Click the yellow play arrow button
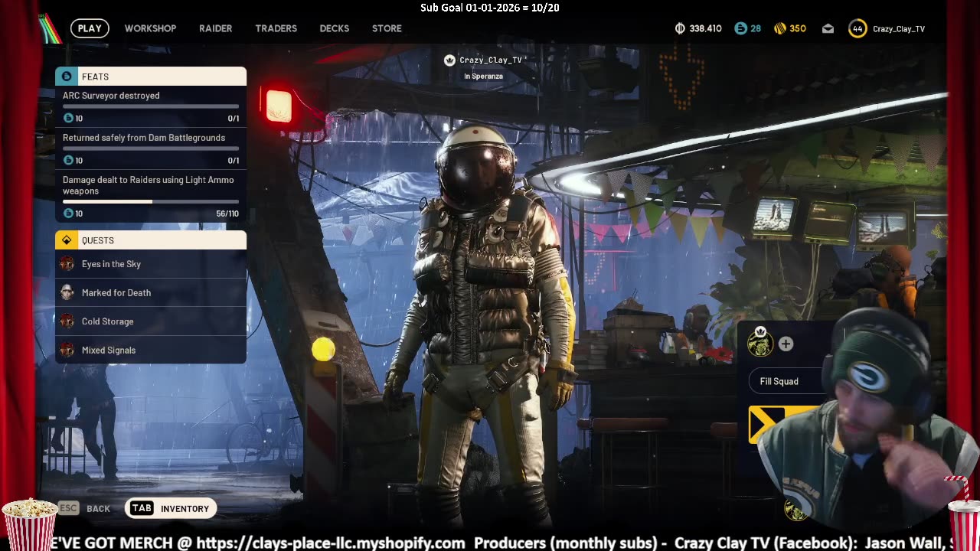This screenshot has height=551, width=980. 768,423
